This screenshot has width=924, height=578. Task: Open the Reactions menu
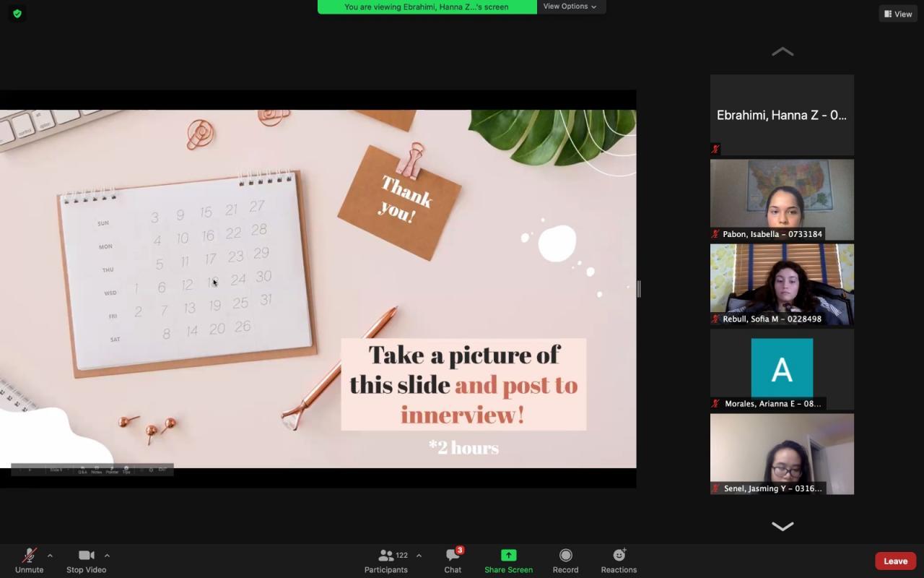(x=619, y=560)
